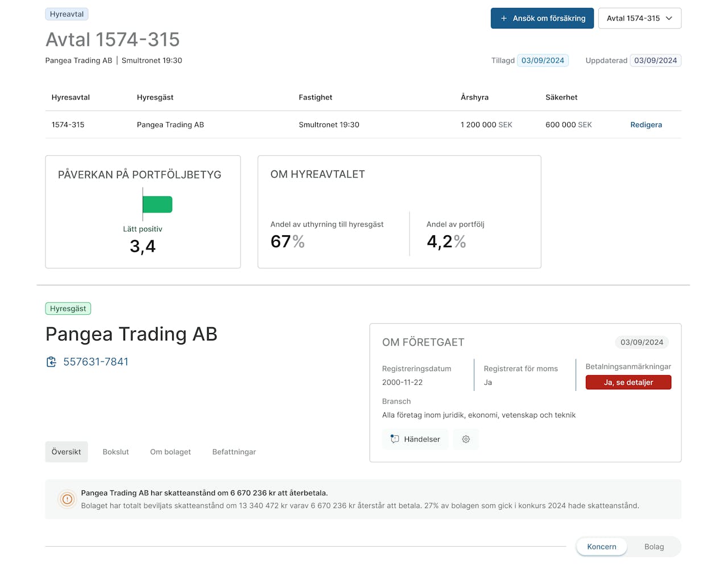Click table cell 1574-315

coord(68,124)
